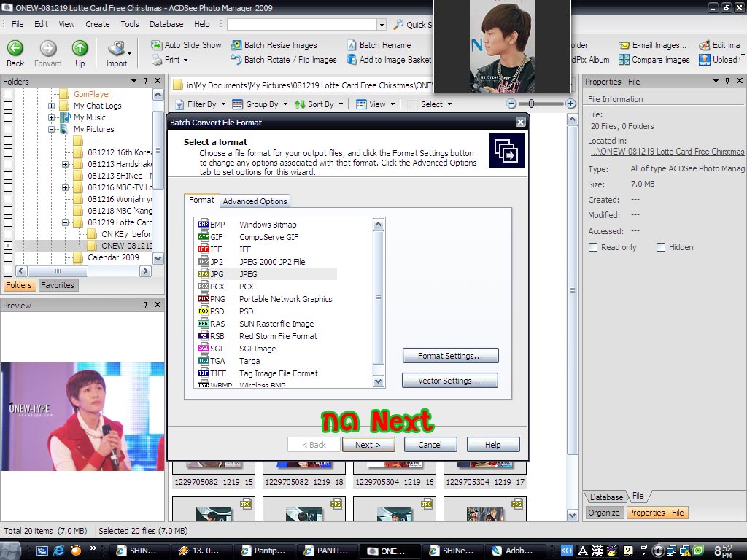Open the Group By dropdown
This screenshot has height=560, width=747.
(260, 104)
